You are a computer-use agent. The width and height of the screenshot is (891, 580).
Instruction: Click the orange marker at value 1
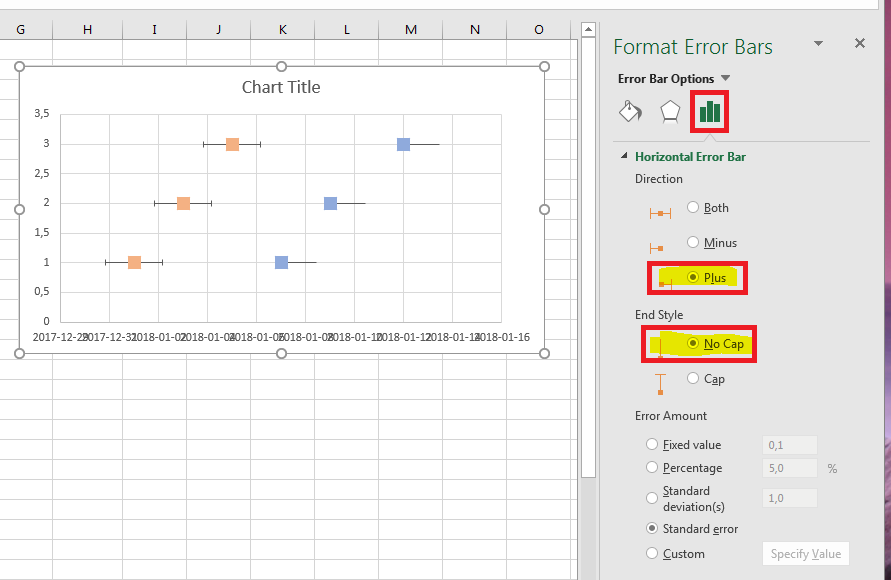click(134, 262)
